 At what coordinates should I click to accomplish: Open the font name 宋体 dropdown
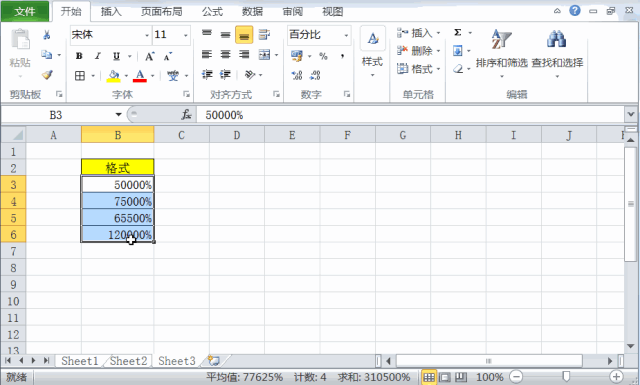click(147, 35)
